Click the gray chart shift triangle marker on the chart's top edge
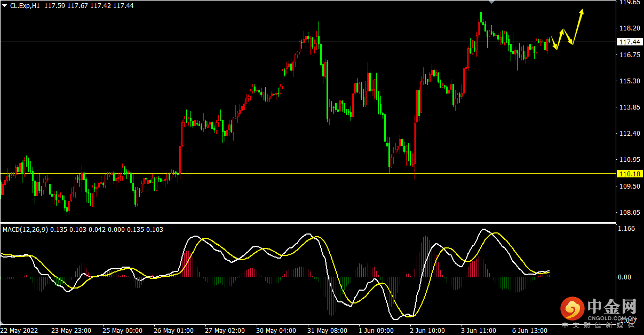The image size is (644, 335). 491,2
